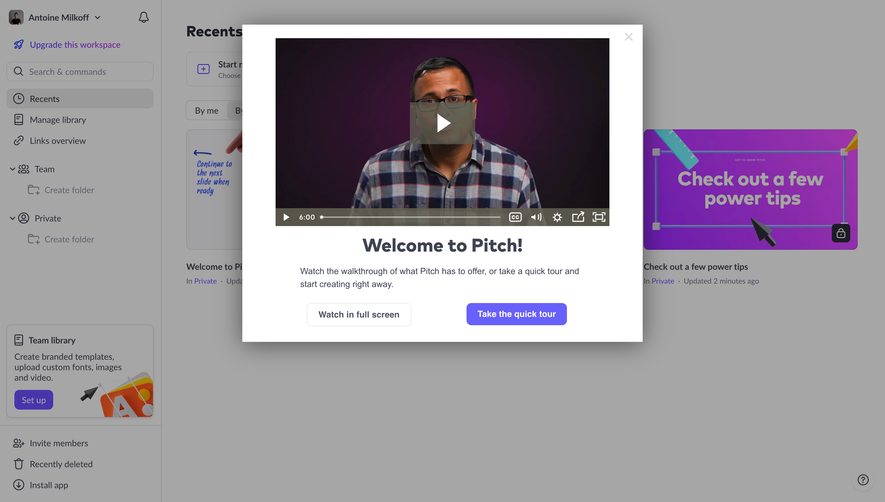Collapse the Private section chevron
Image resolution: width=885 pixels, height=502 pixels.
coord(12,218)
